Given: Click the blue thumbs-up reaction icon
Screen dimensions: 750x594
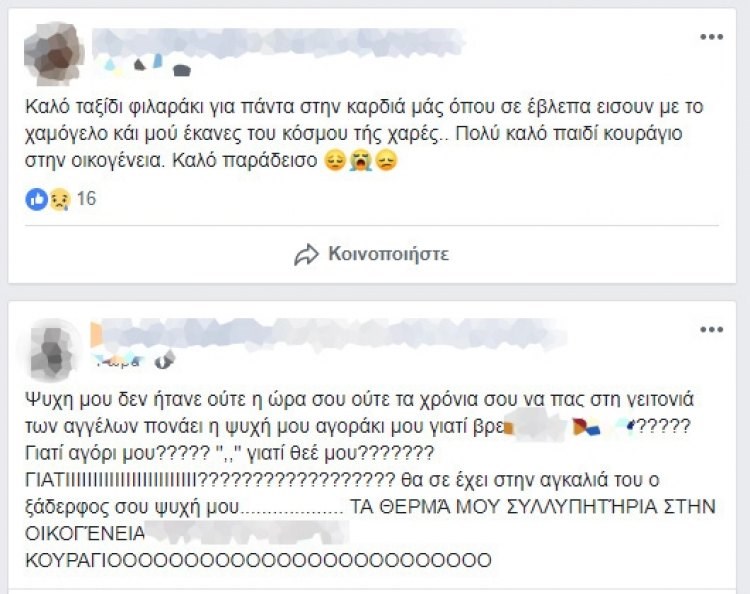Looking at the screenshot, I should [36, 199].
